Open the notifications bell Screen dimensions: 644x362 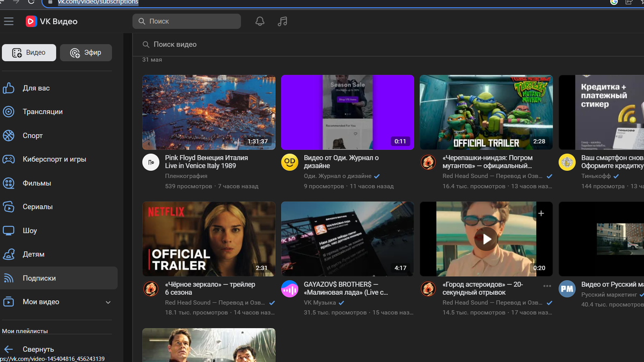(260, 21)
